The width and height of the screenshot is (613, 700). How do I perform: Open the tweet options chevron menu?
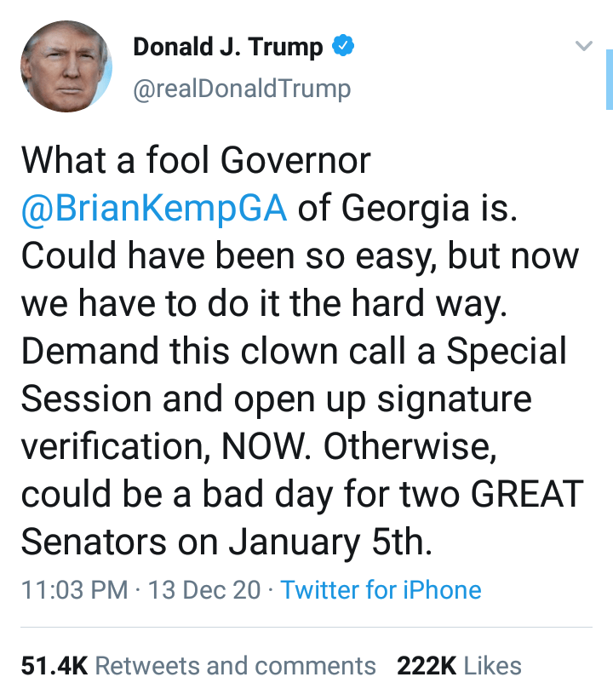point(583,46)
